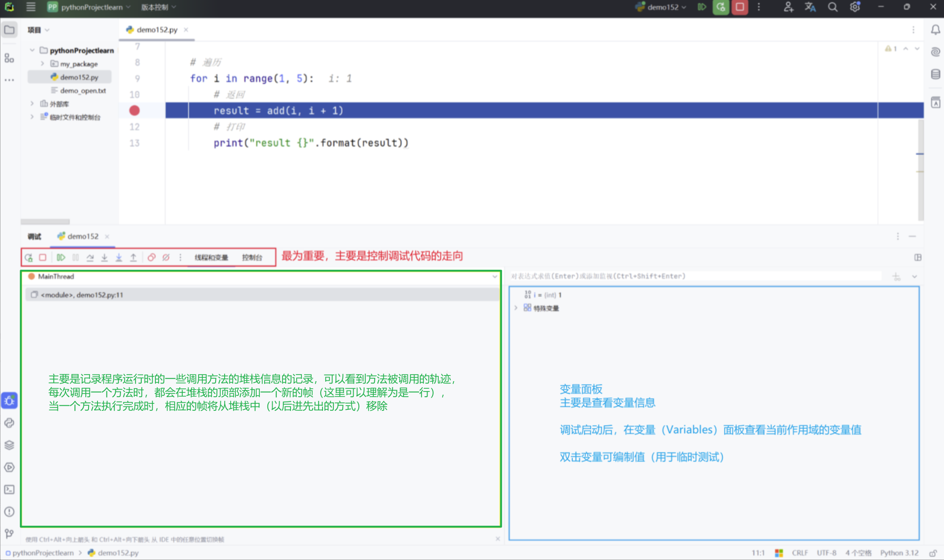Open more actions next to Stop
Screen dimensions: 944x560
point(758,7)
